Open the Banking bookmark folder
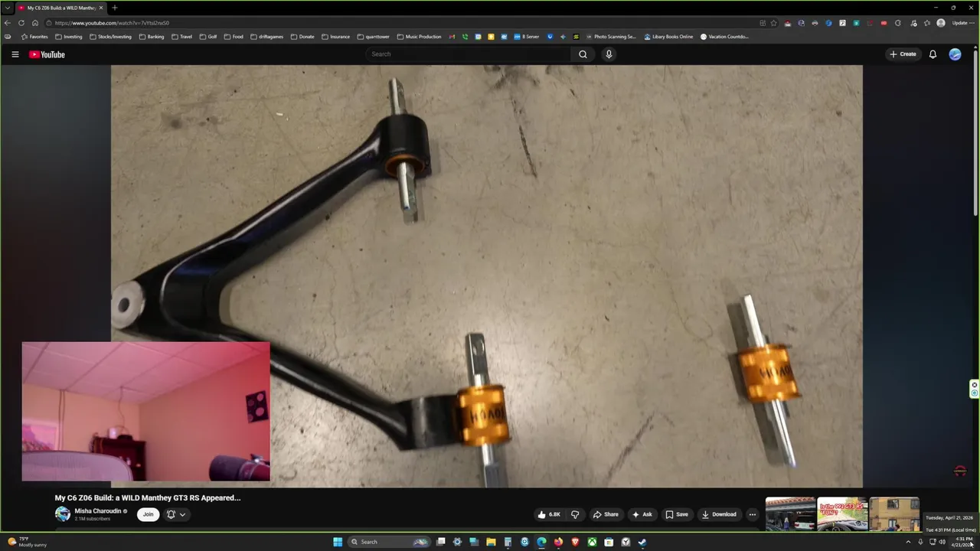980x551 pixels. (151, 37)
